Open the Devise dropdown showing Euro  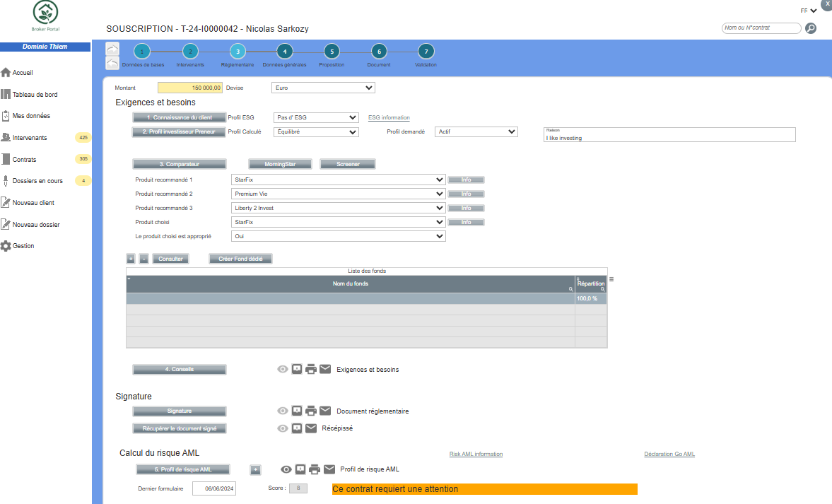(323, 88)
